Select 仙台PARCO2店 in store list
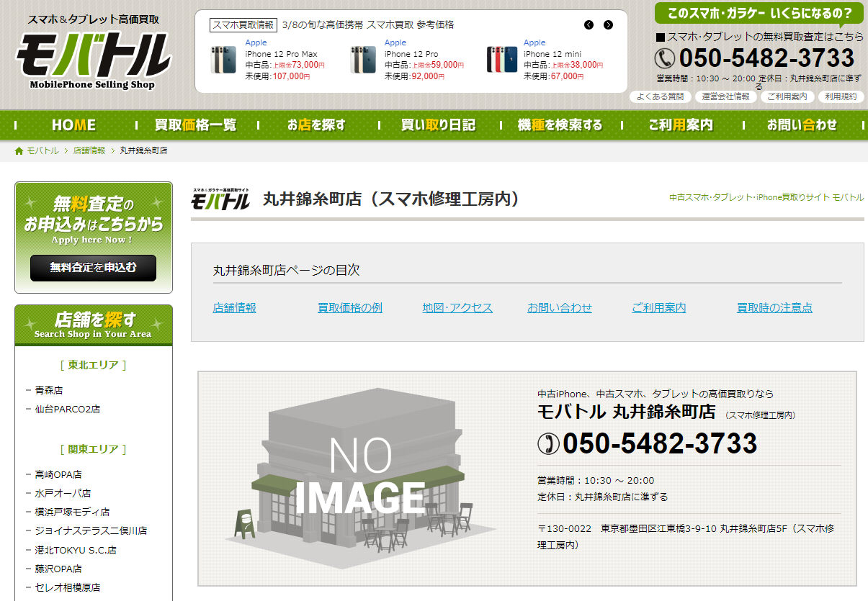The height and width of the screenshot is (601, 868). coord(68,409)
